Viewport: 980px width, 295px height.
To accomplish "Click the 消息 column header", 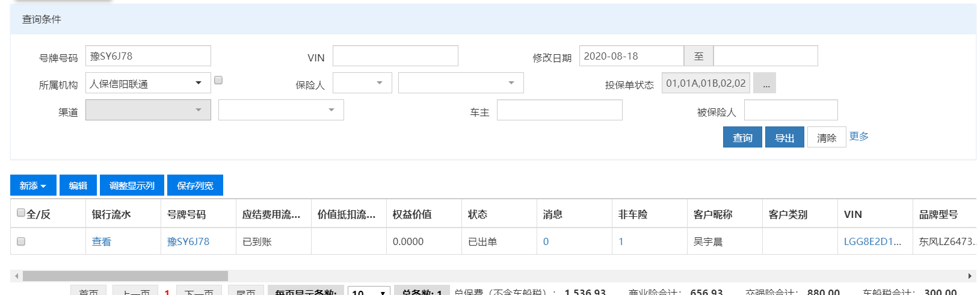I will [x=575, y=214].
